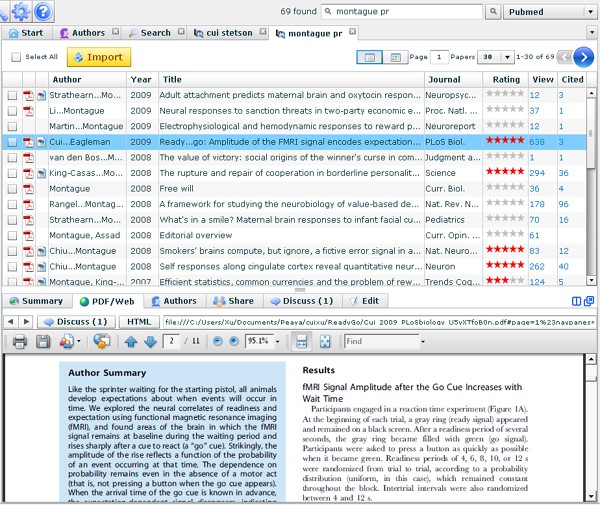The height and width of the screenshot is (505, 600).
Task: Toggle split panel layout icon
Action: [x=576, y=301]
